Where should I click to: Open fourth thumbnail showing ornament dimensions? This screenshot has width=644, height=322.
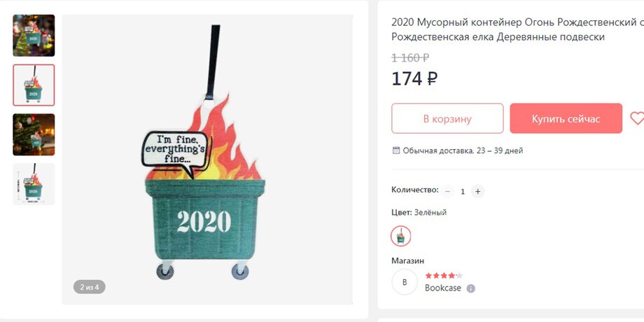pyautogui.click(x=34, y=184)
